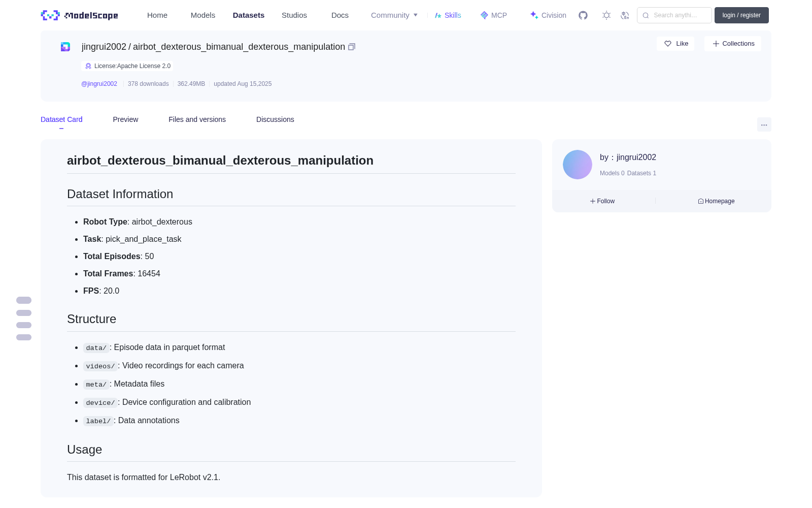Switch to the Preview tab

click(125, 119)
